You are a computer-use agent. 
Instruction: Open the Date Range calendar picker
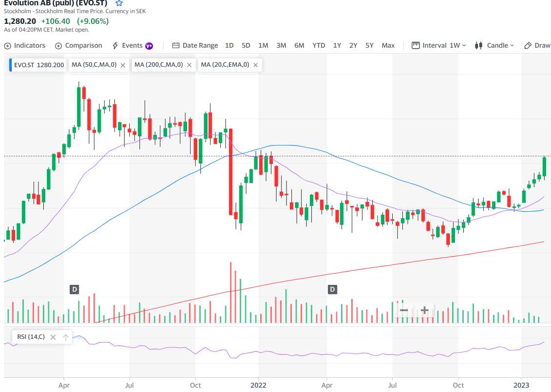[x=195, y=45]
